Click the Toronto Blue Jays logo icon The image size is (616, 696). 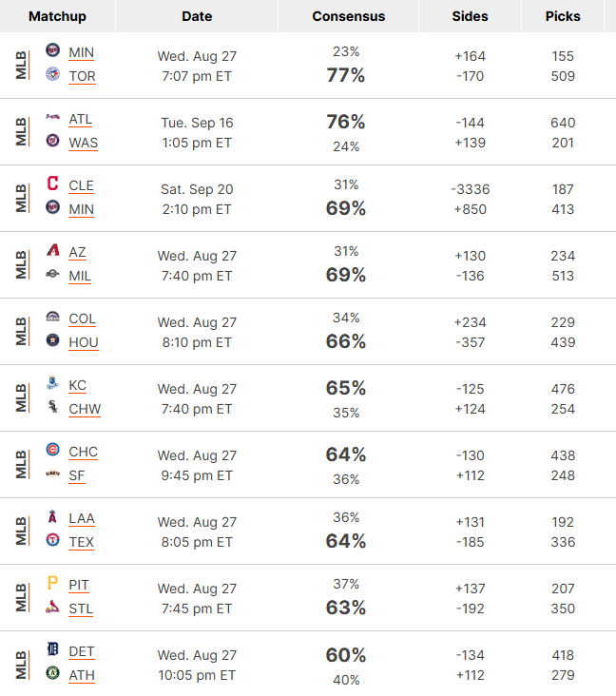(x=53, y=73)
